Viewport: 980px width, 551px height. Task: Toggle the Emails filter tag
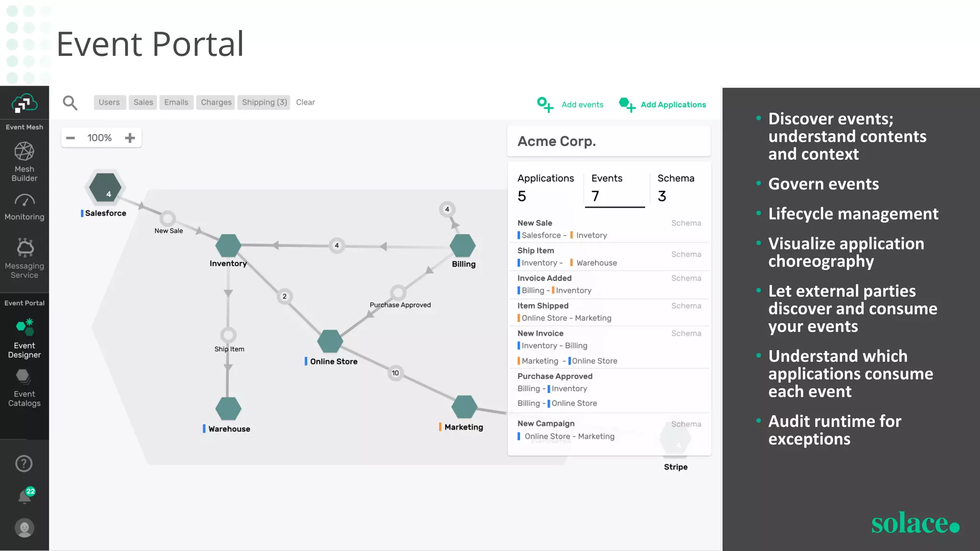pos(176,102)
